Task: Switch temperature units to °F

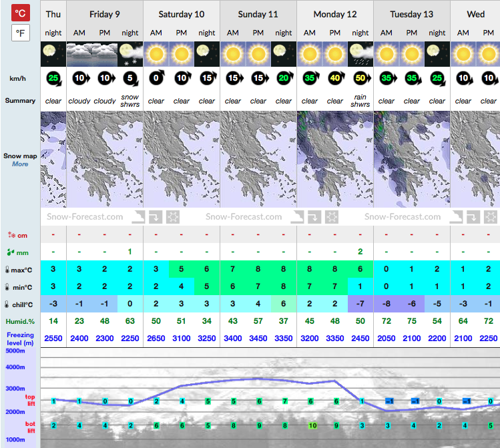Action: (x=21, y=33)
